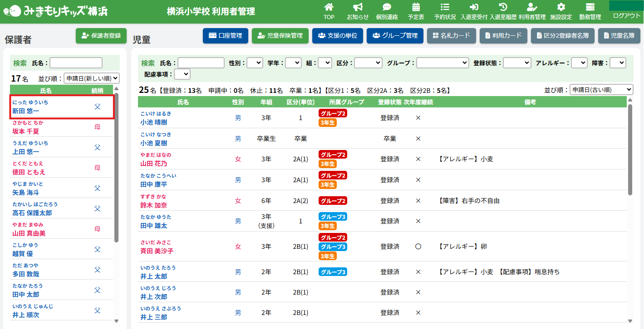Click the guardian list scrollbar

tap(117, 168)
